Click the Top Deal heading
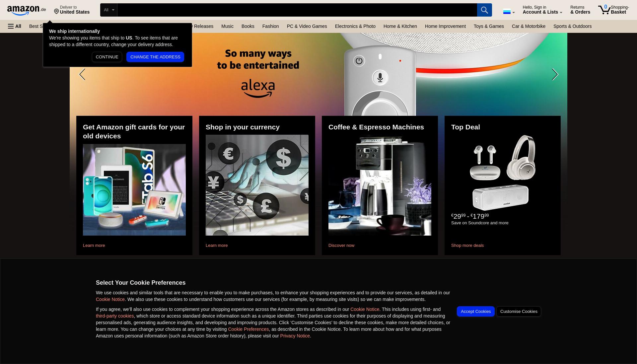The width and height of the screenshot is (637, 364). [465, 127]
